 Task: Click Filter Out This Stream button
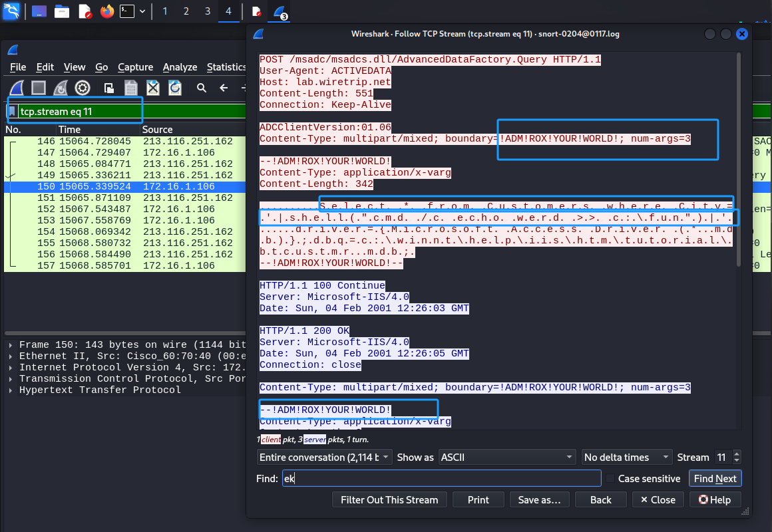coord(389,499)
